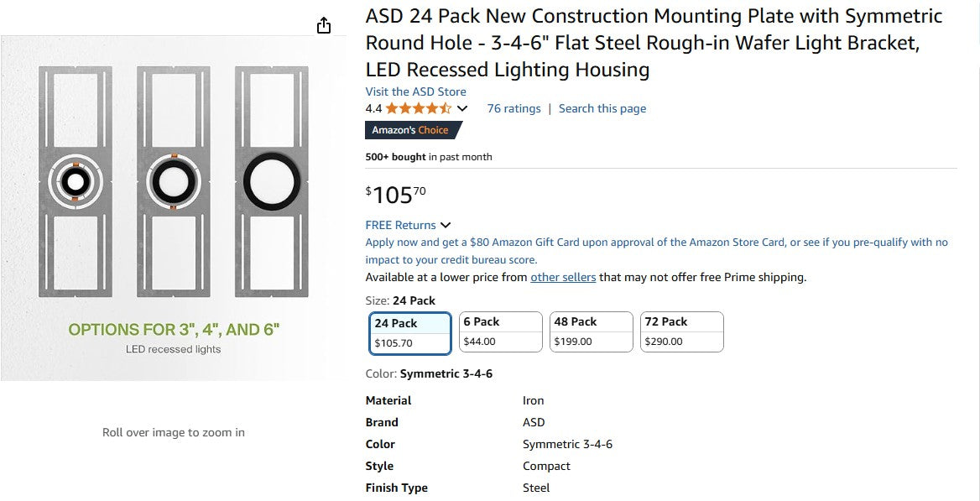Click the share icon above the product title
The height and width of the screenshot is (501, 980).
324,25
